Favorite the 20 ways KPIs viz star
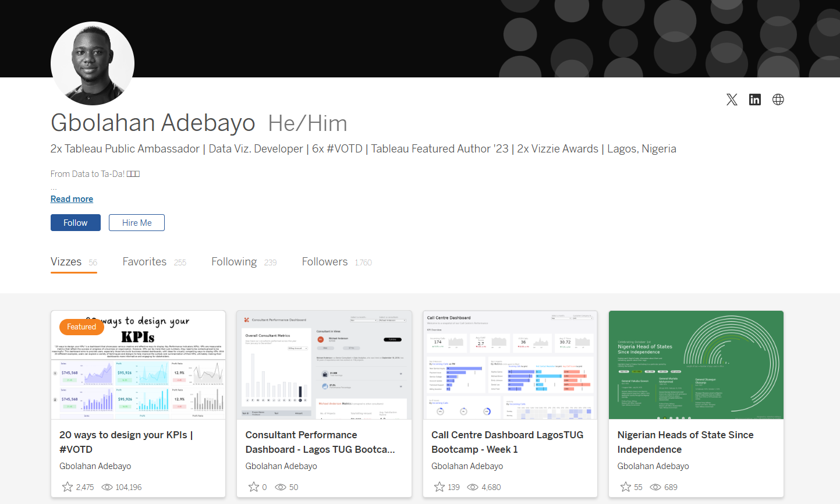The height and width of the screenshot is (504, 840). [68, 487]
